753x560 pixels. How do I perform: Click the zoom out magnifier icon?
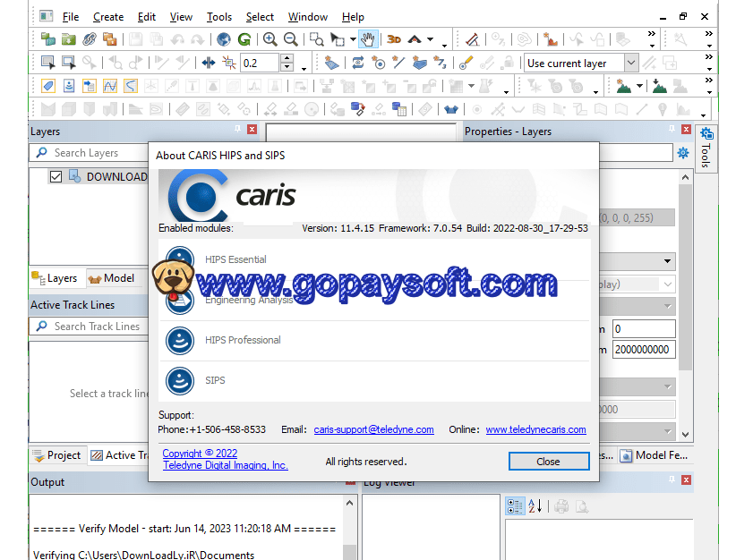tap(290, 39)
